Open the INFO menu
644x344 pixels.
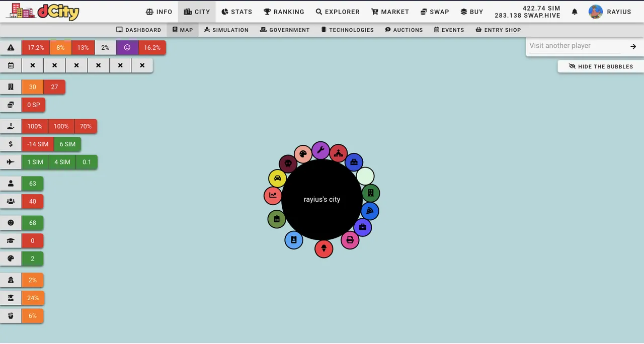159,12
